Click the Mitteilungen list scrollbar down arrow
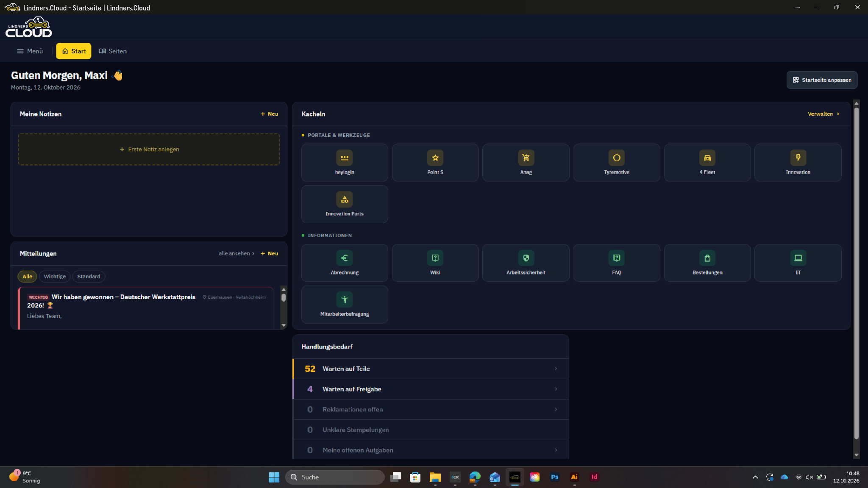The width and height of the screenshot is (868, 488). tap(284, 325)
